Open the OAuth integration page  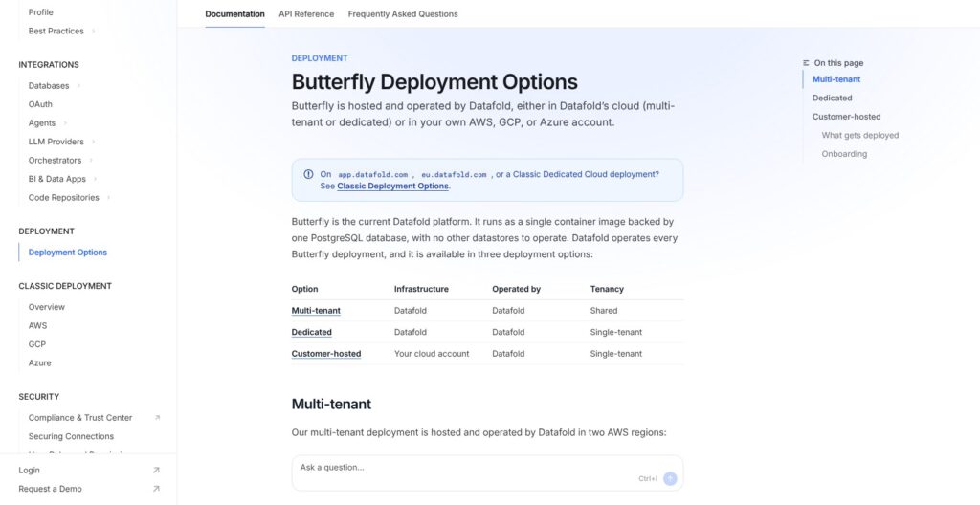pos(40,104)
